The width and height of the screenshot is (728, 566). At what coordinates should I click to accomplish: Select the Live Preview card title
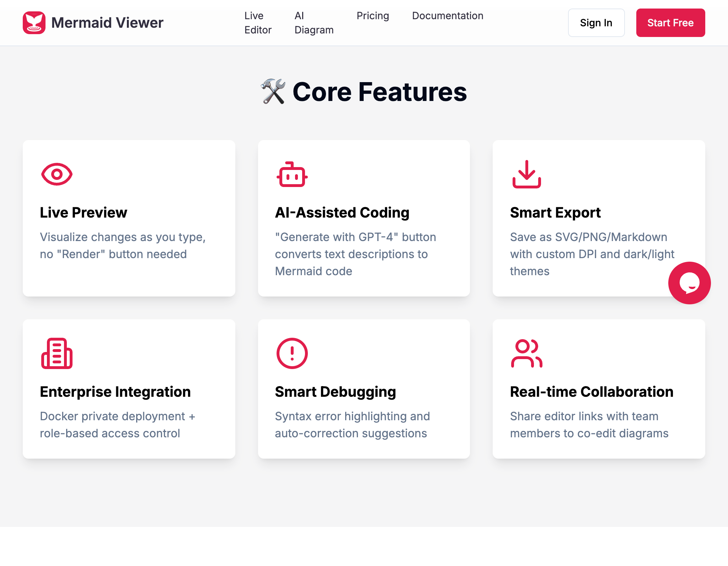pyautogui.click(x=84, y=213)
